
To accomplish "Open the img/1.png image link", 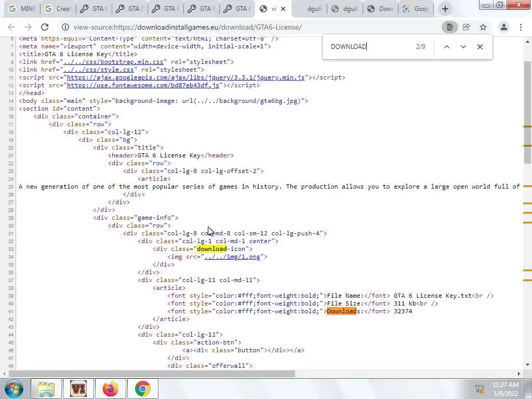I will [x=232, y=257].
